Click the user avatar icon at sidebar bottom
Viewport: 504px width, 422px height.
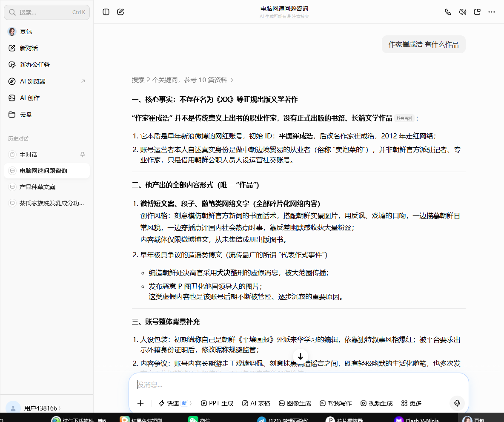[x=13, y=408]
